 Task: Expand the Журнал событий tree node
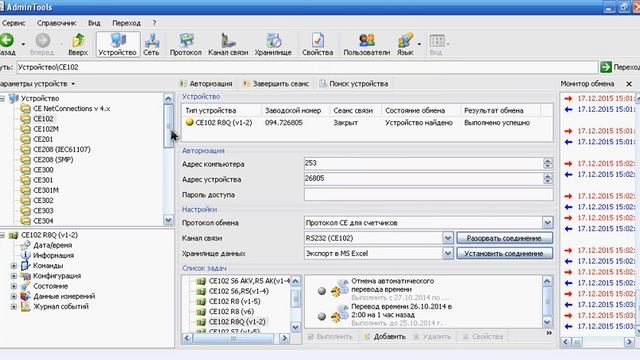(13, 307)
